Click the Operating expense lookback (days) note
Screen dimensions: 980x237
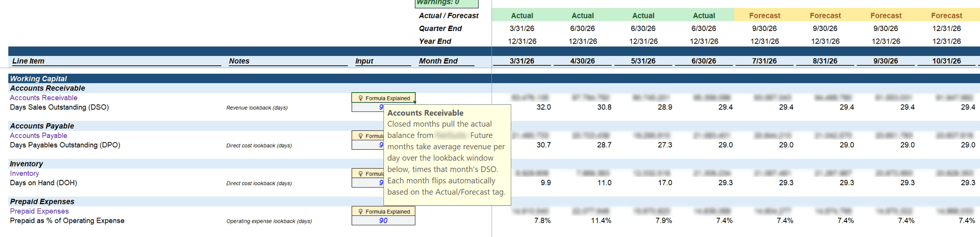[269, 221]
